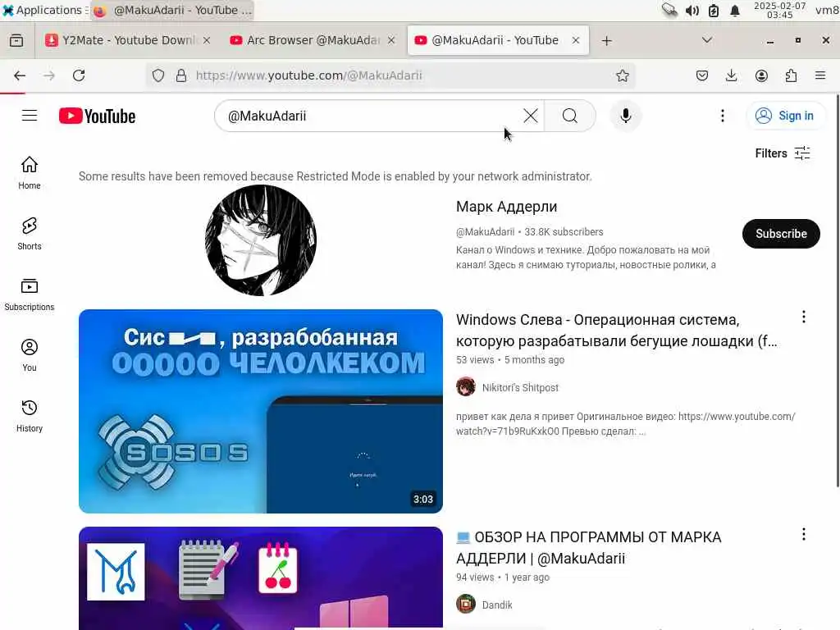Select the Firefox window in the taskbar
Screen dimensions: 840x630
[x=172, y=10]
